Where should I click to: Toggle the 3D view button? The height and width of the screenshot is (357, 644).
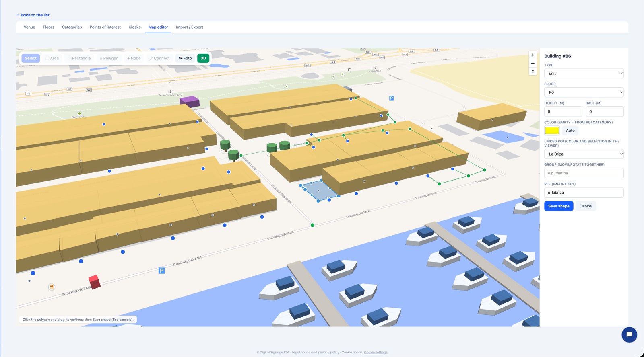[203, 58]
